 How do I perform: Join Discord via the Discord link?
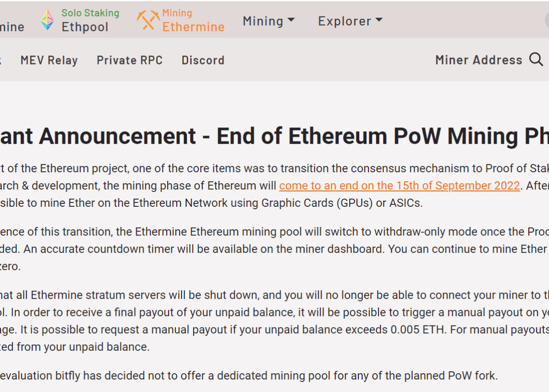coord(203,60)
